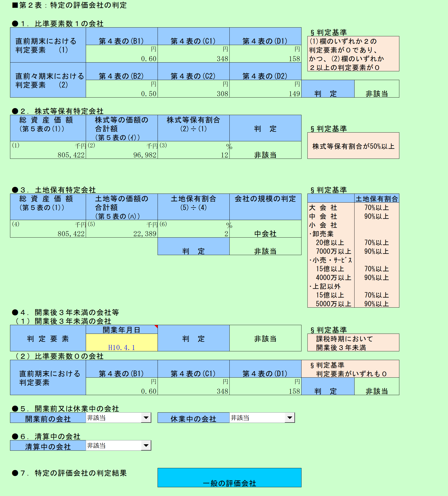The image size is (448, 496).
Task: Click the 清算中の会社 label cell
Action: pos(48,446)
